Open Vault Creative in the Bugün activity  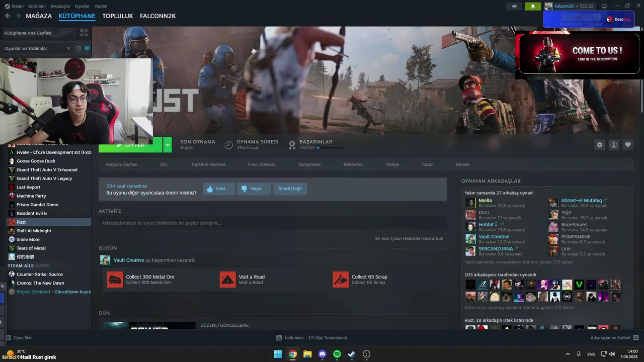click(129, 260)
